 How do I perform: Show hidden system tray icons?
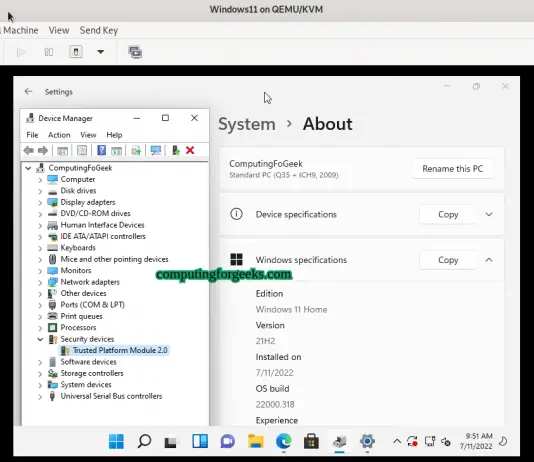[x=397, y=442]
